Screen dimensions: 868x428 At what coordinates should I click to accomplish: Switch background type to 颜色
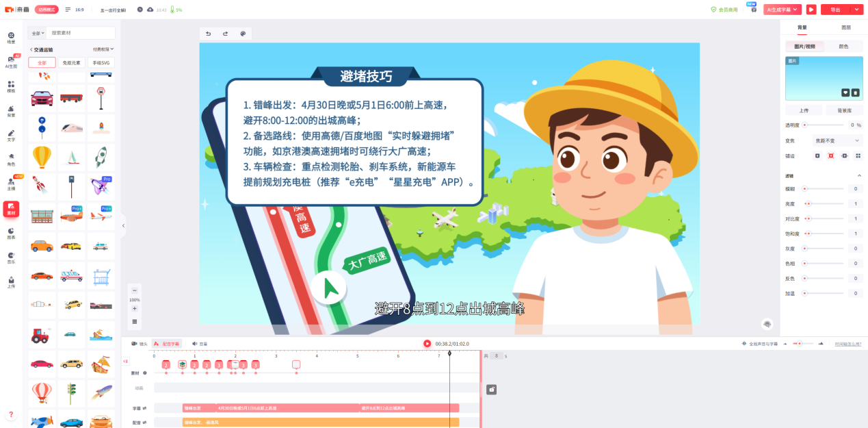pos(843,47)
